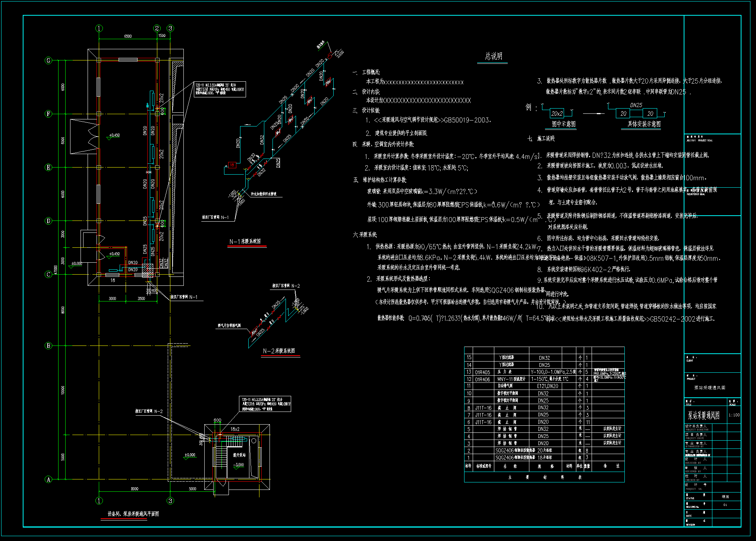The image size is (756, 541).
Task: Select the 20x2 box in example diagram
Action: click(557, 113)
